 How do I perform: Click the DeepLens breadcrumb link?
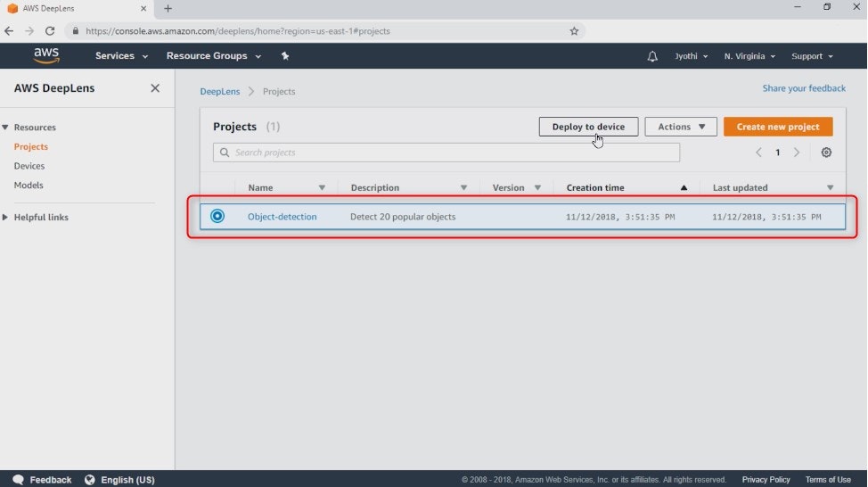[220, 91]
